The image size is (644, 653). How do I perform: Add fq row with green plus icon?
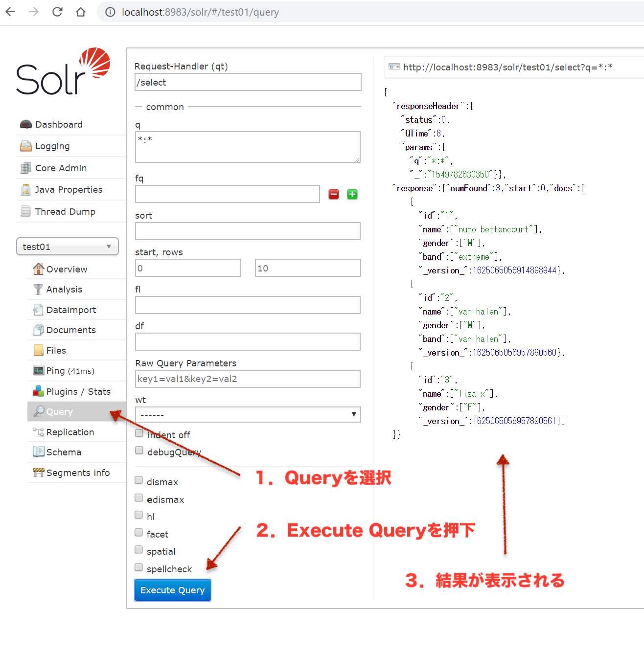pos(352,195)
